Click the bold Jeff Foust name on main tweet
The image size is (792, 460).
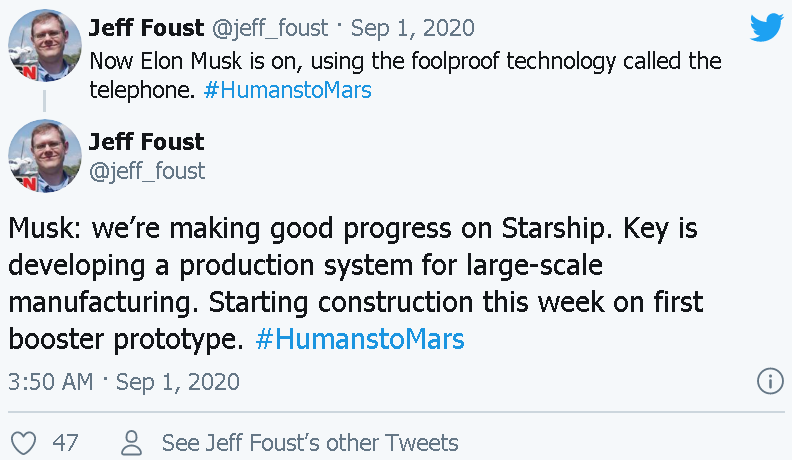pos(146,141)
